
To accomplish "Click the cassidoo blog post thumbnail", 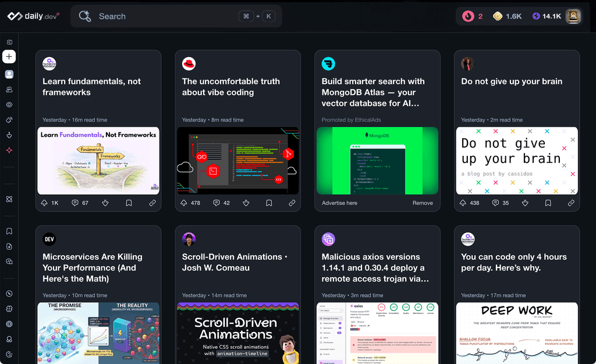I will pos(517,160).
